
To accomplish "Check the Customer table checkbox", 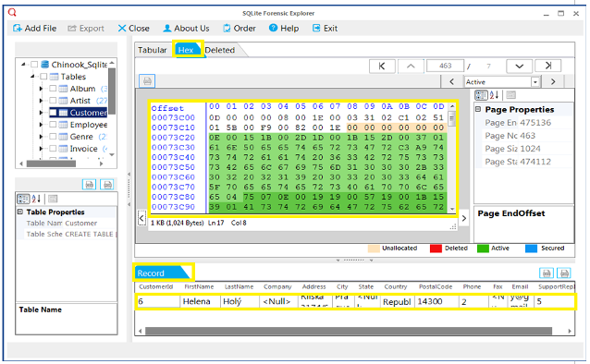I will 53,113.
